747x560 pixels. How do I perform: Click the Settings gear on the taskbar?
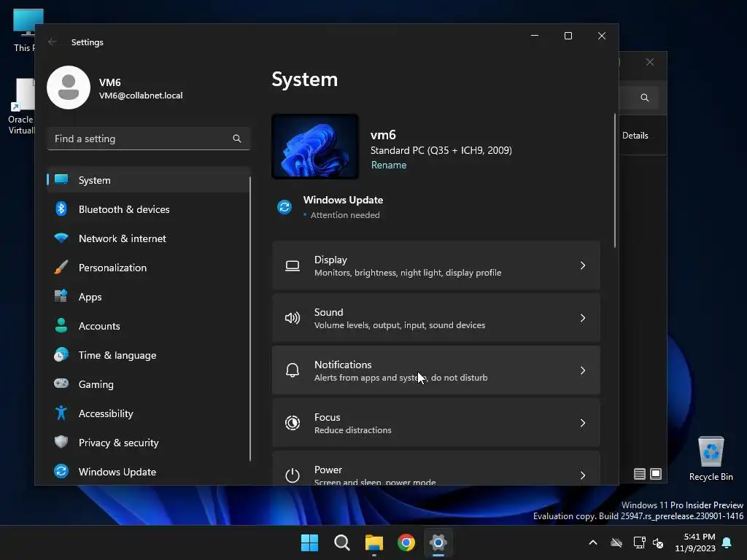coord(438,542)
